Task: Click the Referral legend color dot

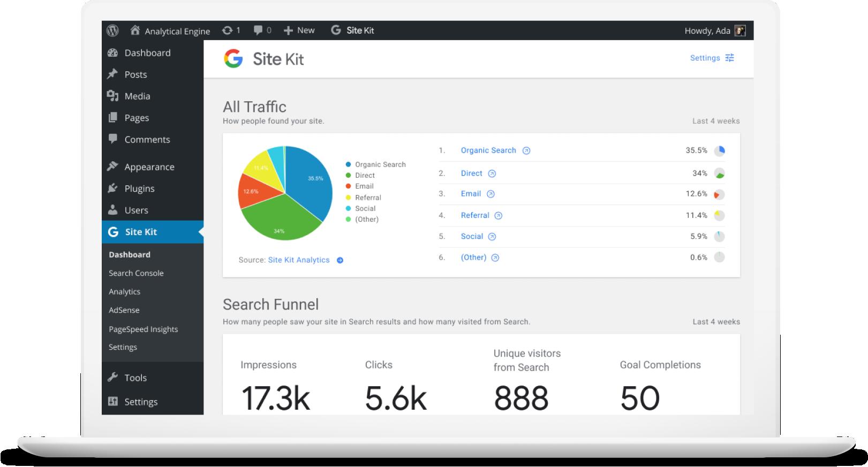Action: (x=349, y=198)
